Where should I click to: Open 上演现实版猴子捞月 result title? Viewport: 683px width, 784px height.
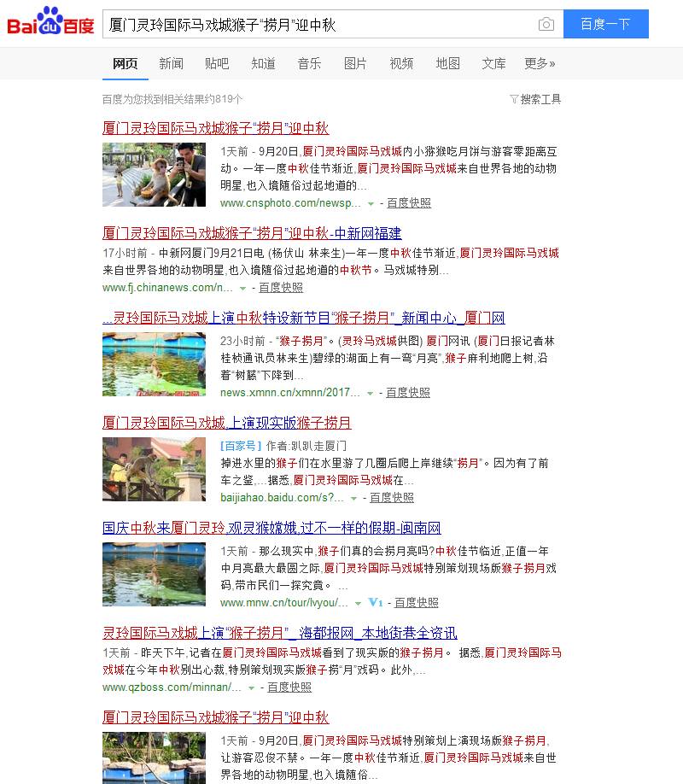[x=226, y=423]
